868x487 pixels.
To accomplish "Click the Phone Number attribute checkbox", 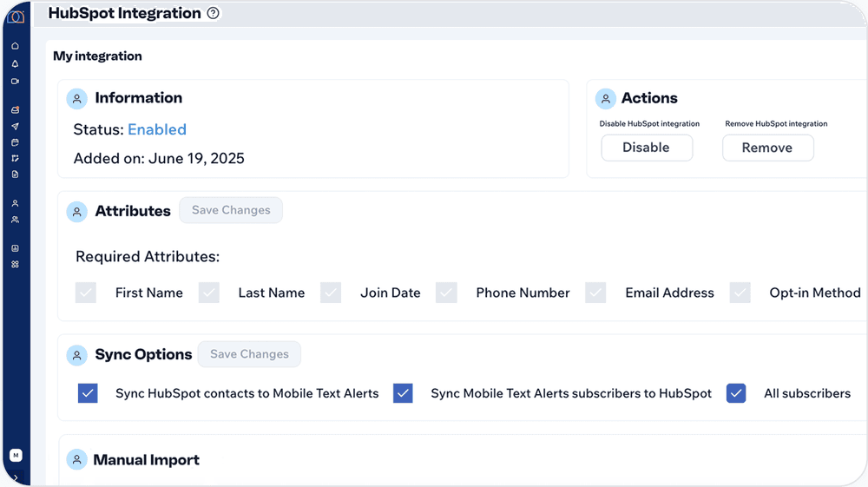I will pos(446,293).
